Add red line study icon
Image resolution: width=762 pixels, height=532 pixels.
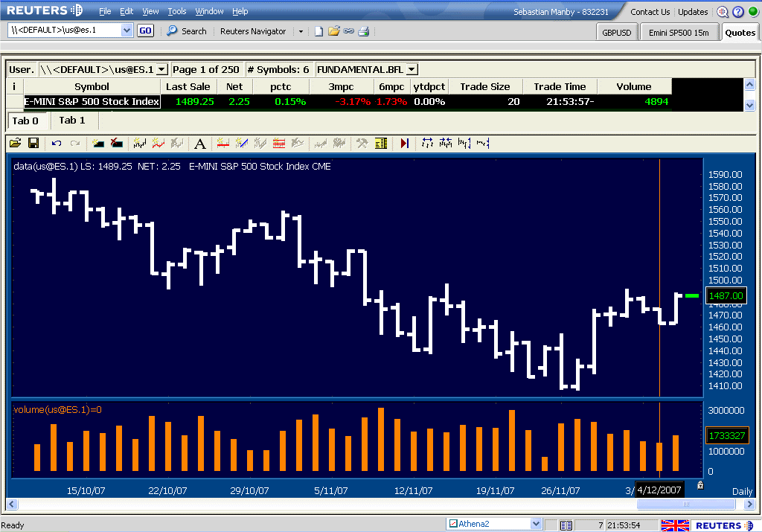(x=159, y=143)
